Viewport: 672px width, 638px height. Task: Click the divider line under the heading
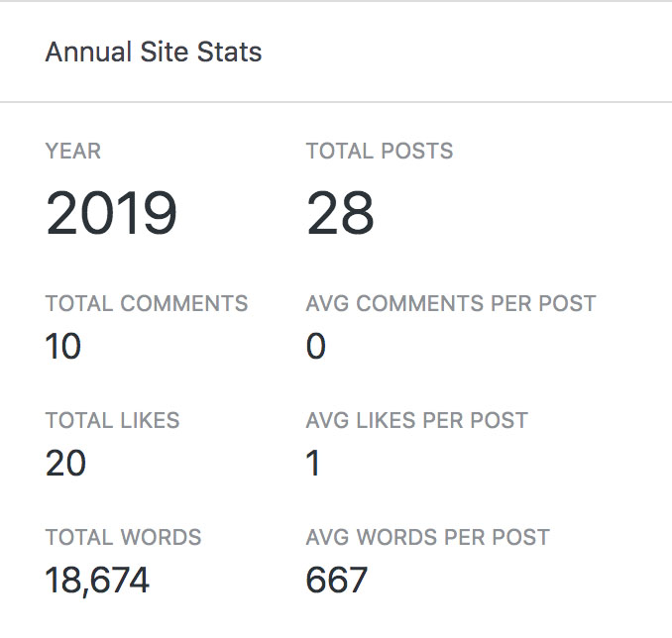(x=336, y=102)
